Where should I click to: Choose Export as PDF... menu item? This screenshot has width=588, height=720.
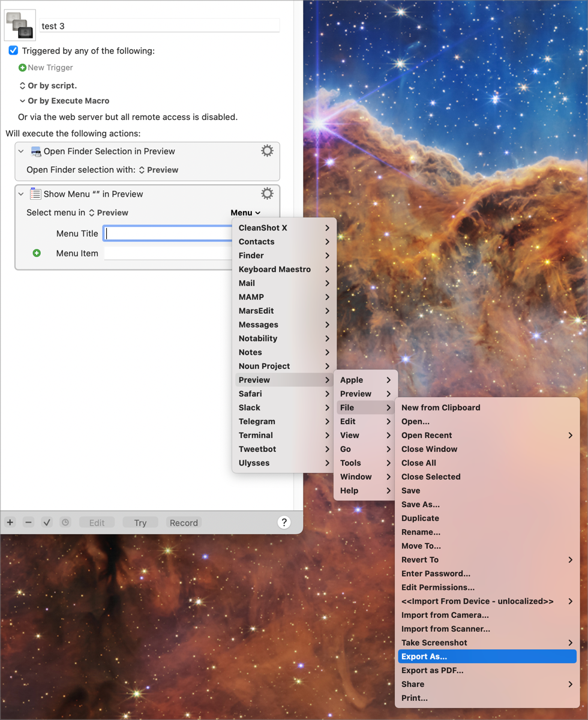[432, 670]
